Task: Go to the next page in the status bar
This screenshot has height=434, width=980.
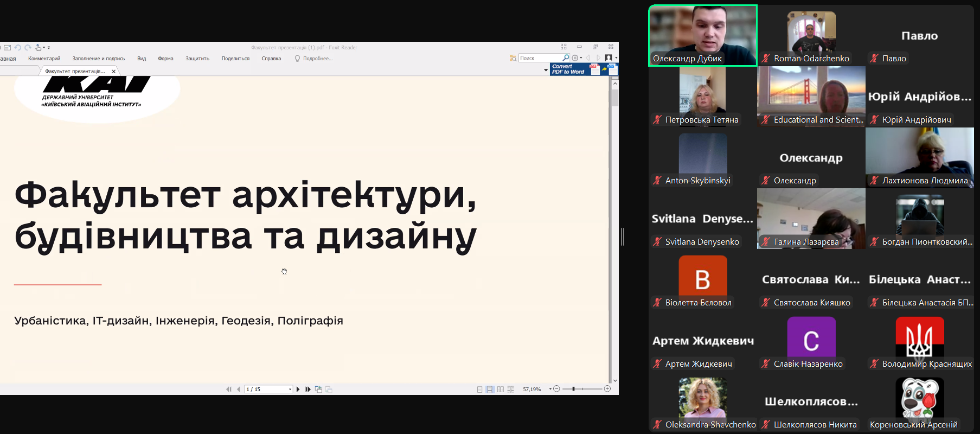Action: 298,389
